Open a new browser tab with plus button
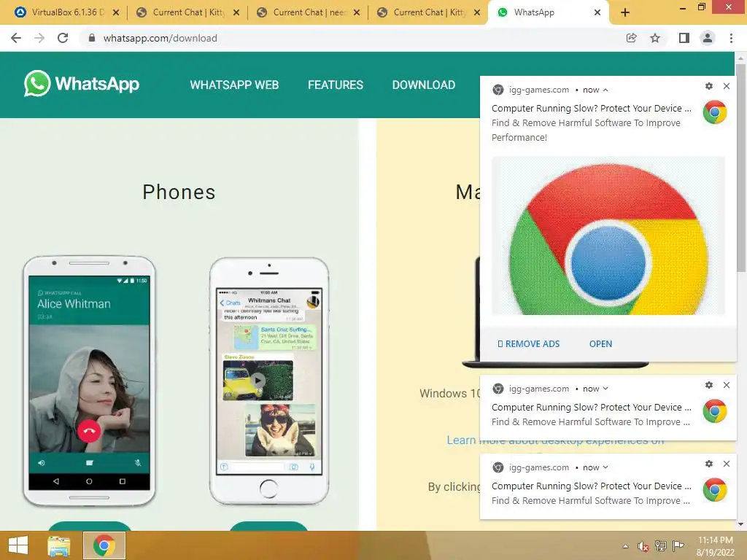The image size is (747, 560). (x=625, y=12)
